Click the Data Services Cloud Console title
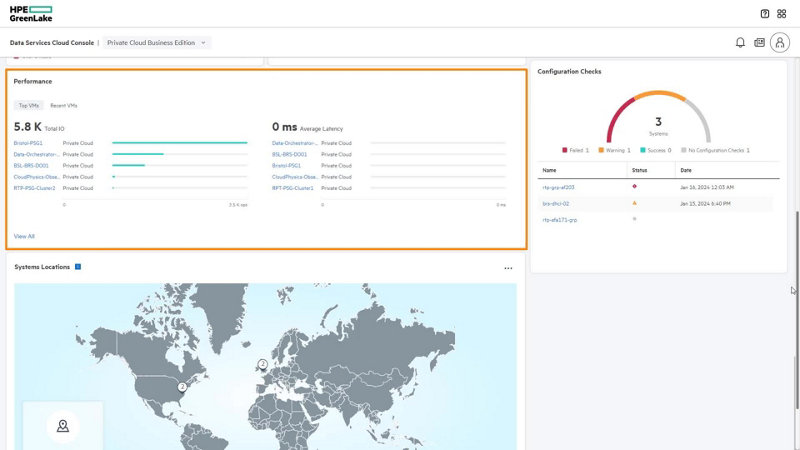 click(52, 43)
